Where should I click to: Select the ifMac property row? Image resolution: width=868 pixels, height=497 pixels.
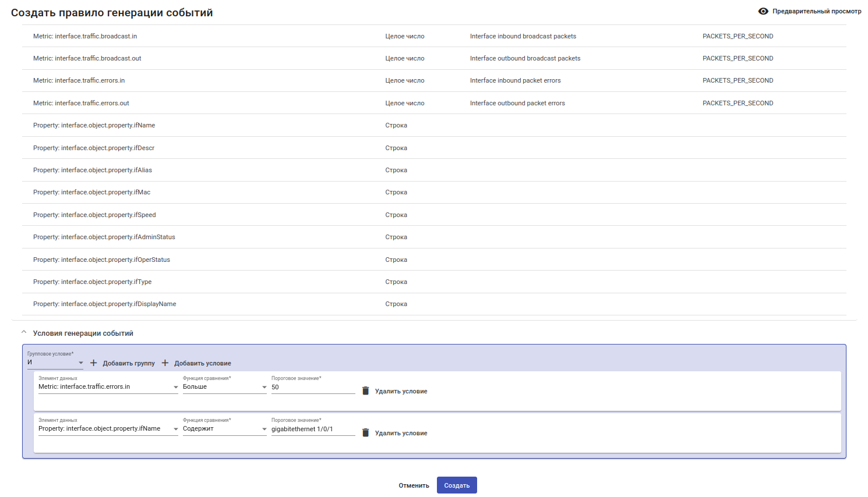[x=91, y=192]
